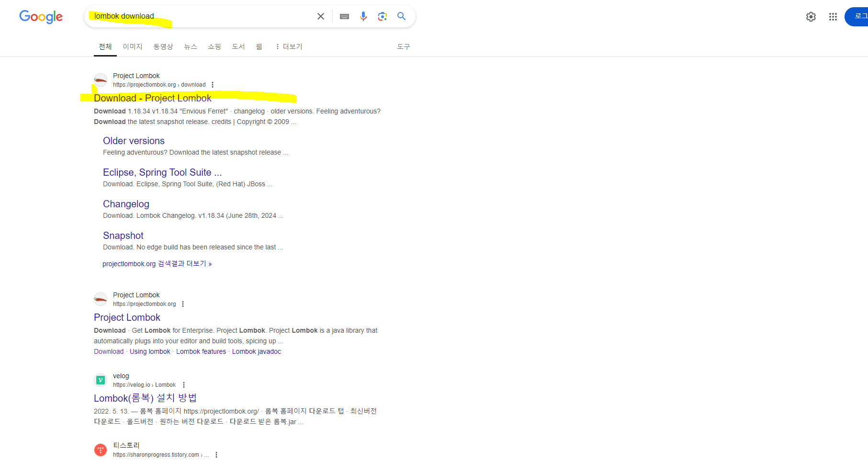Switch to the 웹 tab
The image size is (868, 461).
click(x=259, y=46)
